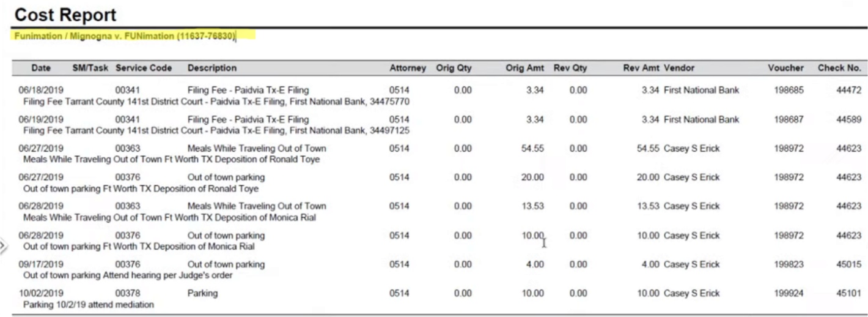Click the Voucher column header

tap(786, 68)
